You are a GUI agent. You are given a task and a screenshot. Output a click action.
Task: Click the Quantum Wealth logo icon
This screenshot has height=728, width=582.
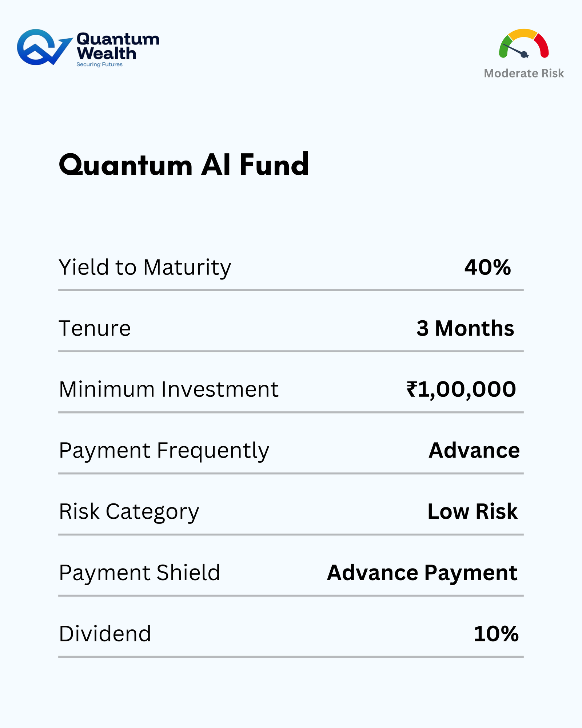[43, 47]
